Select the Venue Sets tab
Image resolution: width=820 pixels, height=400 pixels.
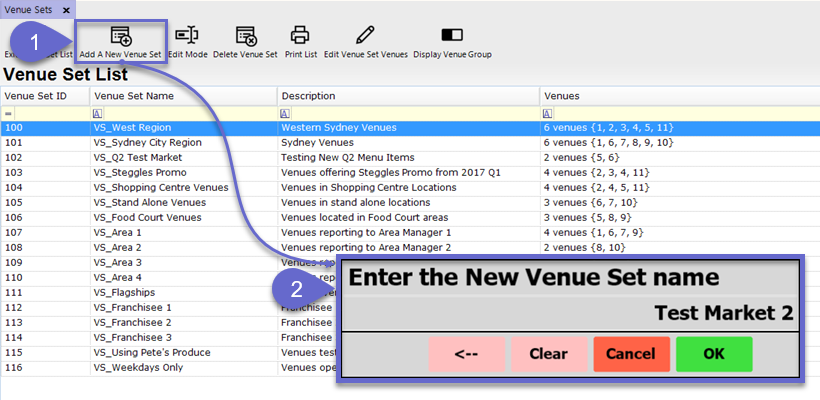click(29, 9)
